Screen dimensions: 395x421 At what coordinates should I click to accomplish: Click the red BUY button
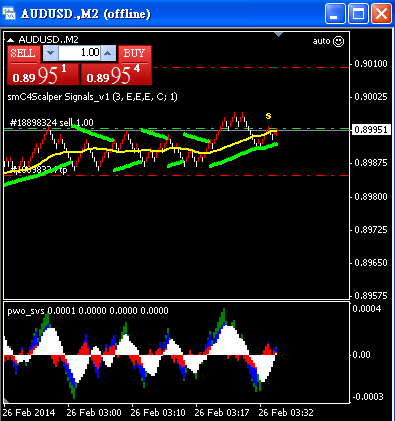(135, 54)
